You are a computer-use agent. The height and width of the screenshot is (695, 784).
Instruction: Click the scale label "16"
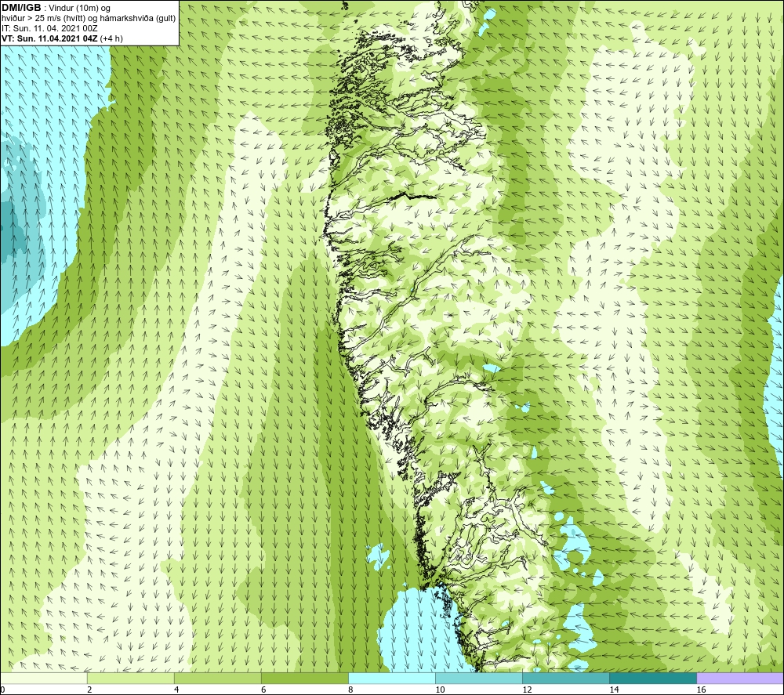[701, 690]
